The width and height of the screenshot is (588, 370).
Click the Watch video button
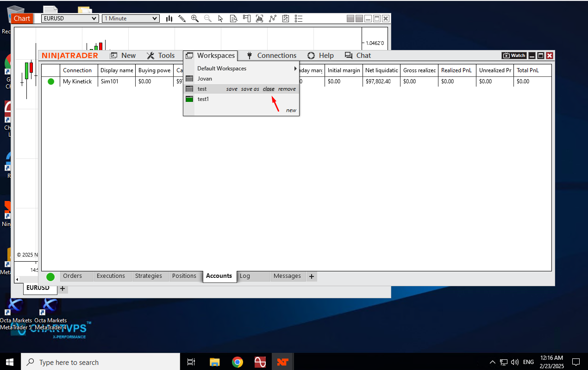tap(514, 56)
